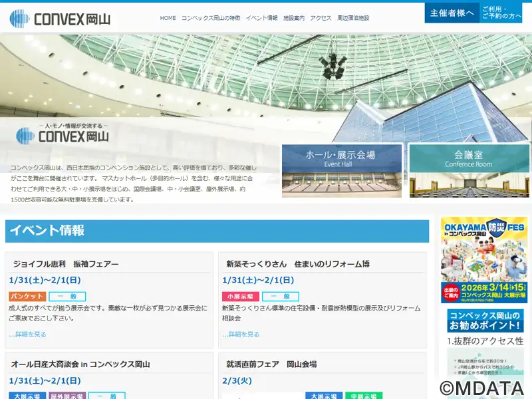This screenshot has width=532, height=399.
Task: Click the 2/3(火) date text
Action: (x=237, y=380)
